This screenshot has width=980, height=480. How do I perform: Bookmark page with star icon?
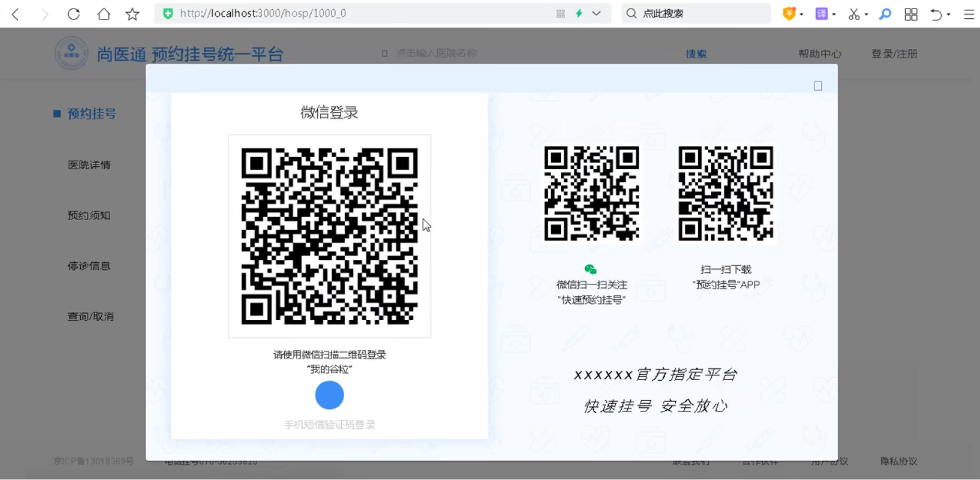pos(132,14)
